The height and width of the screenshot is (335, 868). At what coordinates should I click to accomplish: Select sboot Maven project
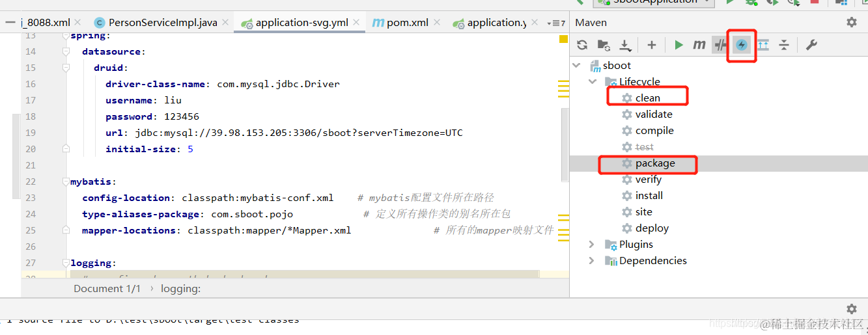click(x=617, y=65)
